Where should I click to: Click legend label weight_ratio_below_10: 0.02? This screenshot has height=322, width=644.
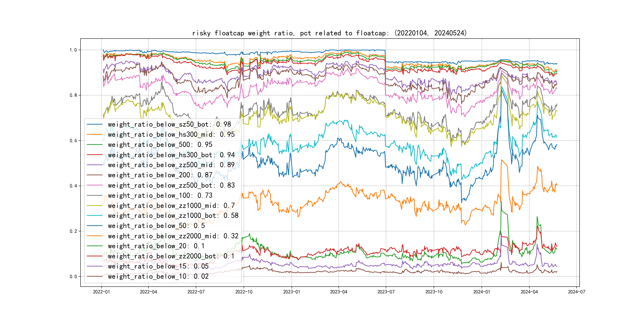[x=158, y=276]
